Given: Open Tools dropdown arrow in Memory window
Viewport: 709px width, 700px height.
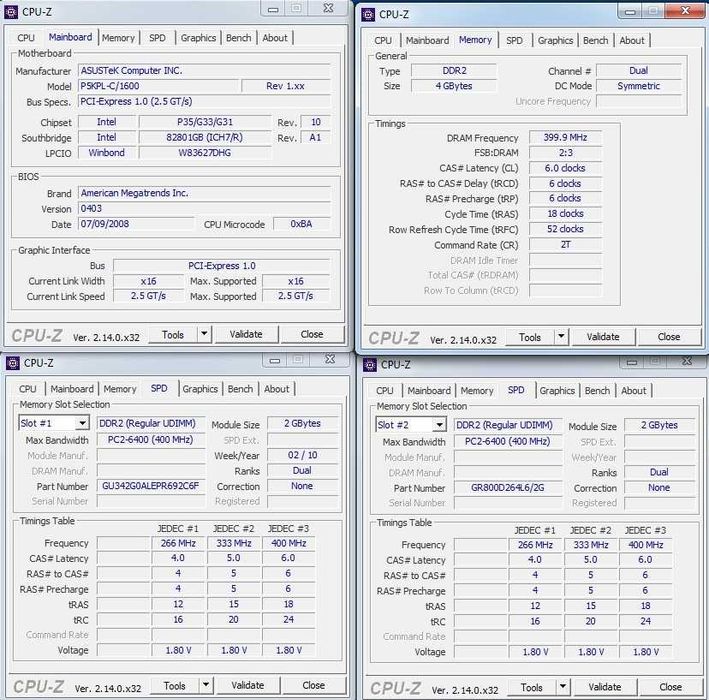Looking at the screenshot, I should (561, 336).
